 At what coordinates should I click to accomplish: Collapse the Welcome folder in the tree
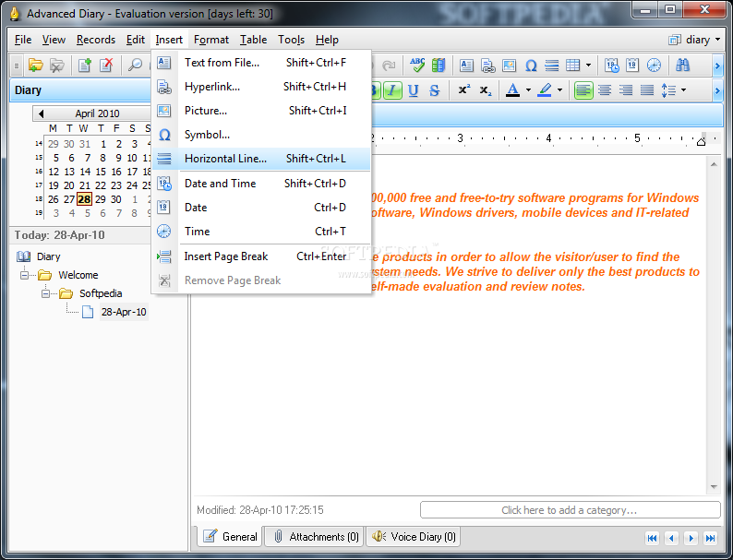(24, 275)
